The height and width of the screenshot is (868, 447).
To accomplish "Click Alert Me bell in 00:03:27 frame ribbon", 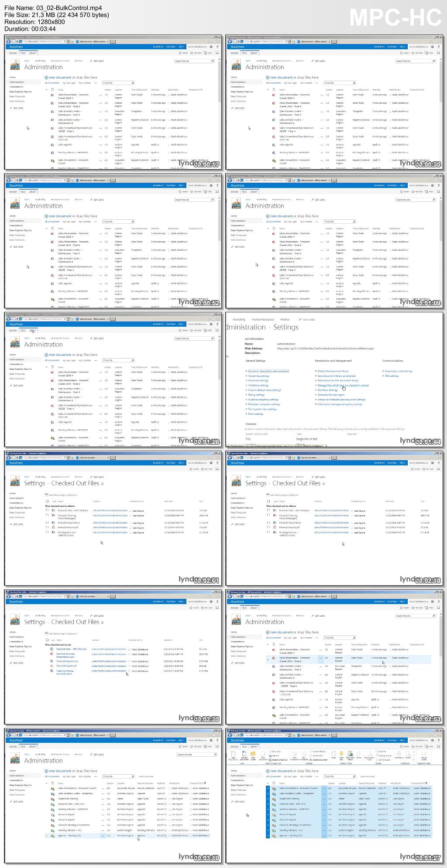I will coord(341,753).
